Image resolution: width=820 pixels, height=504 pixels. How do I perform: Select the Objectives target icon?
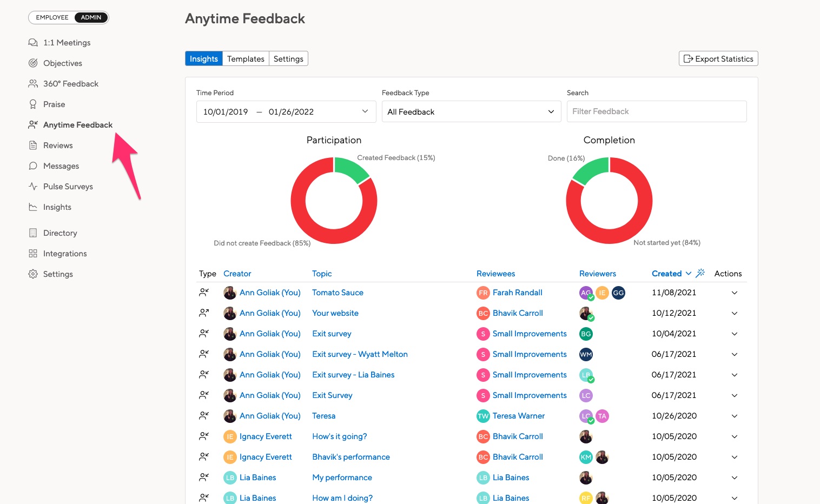point(33,63)
